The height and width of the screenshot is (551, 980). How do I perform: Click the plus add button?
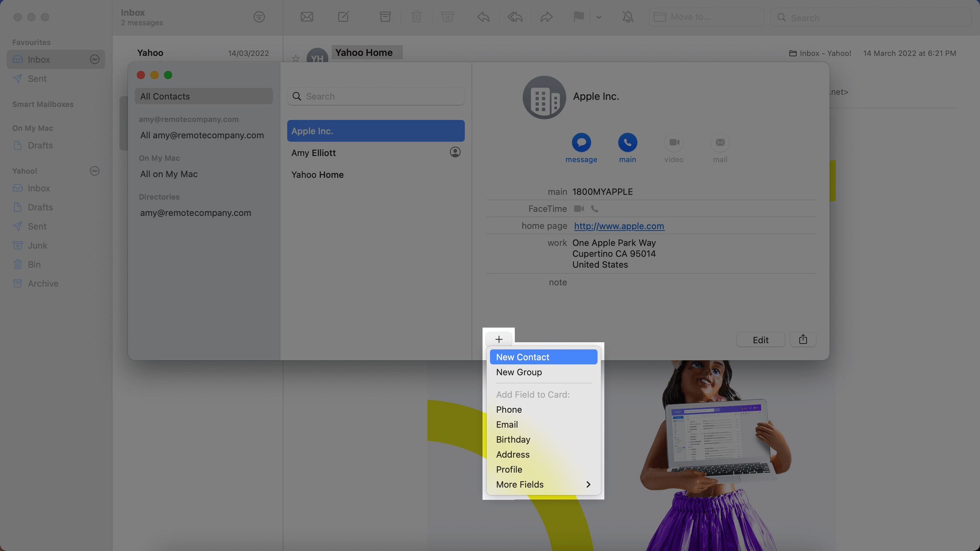pyautogui.click(x=499, y=339)
